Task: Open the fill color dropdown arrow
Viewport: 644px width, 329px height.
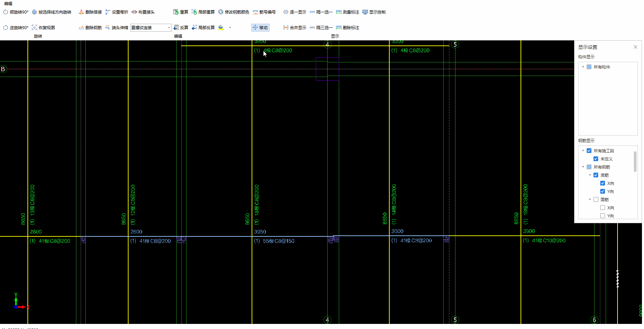Action: click(230, 28)
